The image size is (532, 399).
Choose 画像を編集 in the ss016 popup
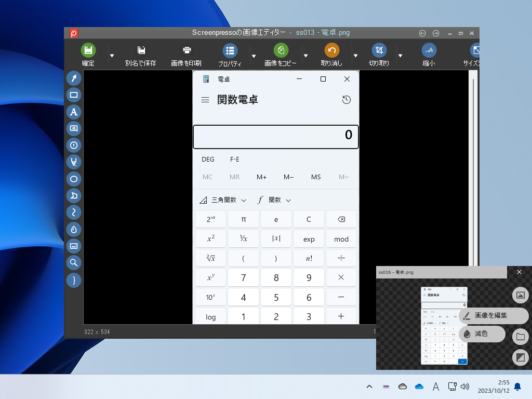coord(493,316)
